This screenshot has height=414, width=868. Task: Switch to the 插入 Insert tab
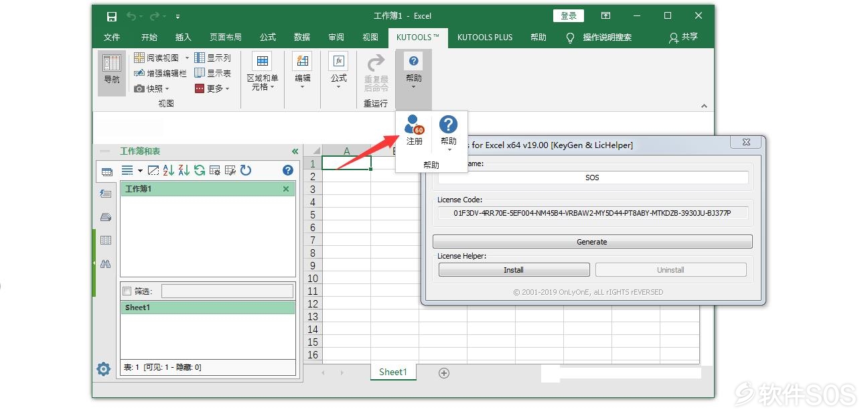pyautogui.click(x=184, y=38)
